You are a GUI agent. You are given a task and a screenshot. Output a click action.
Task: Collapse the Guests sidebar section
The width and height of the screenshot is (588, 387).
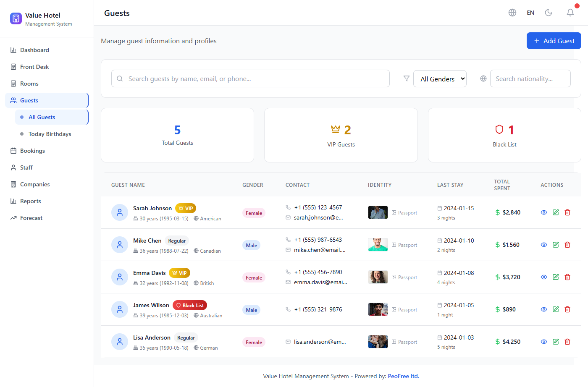tap(46, 100)
